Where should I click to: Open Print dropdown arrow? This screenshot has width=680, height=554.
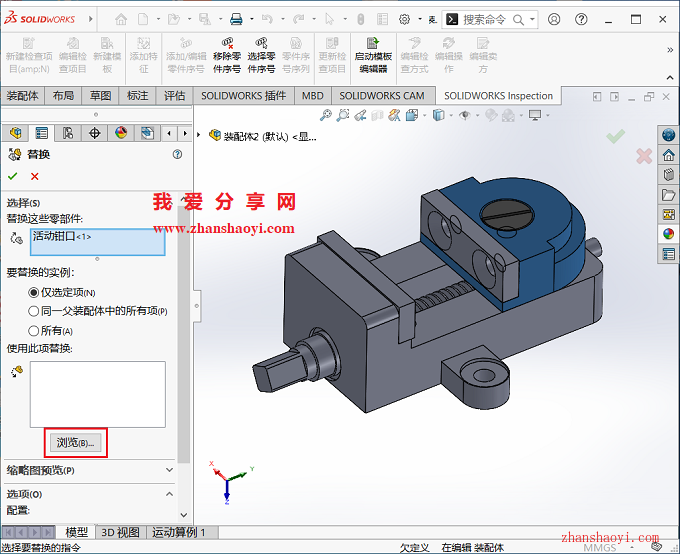(252, 19)
